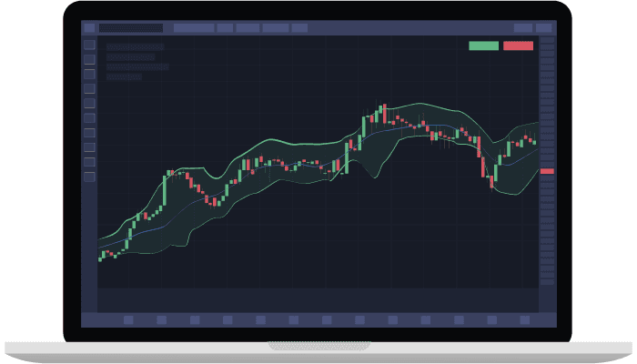
Task: Click the last square icon in bottom bar
Action: (x=524, y=319)
